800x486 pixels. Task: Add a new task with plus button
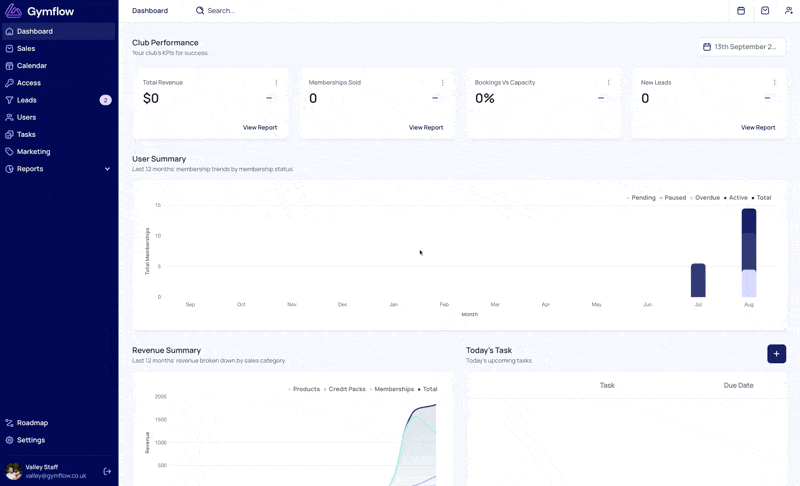pos(776,354)
